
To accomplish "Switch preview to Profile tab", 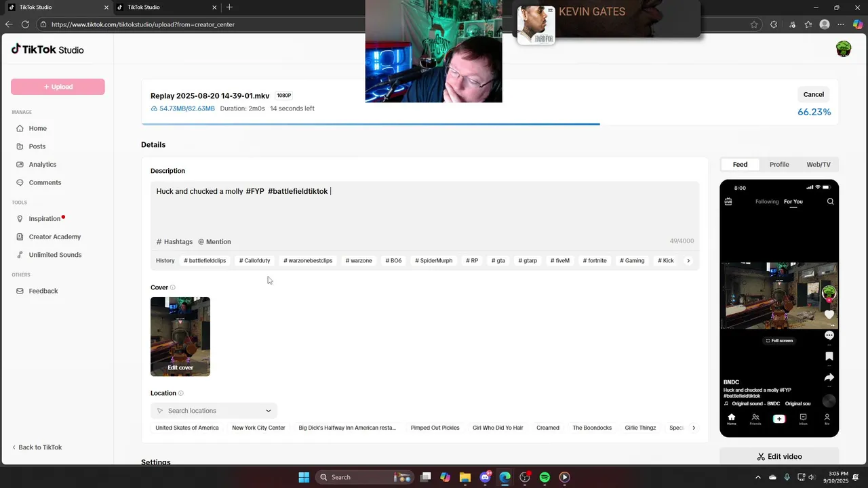I will [x=779, y=165].
